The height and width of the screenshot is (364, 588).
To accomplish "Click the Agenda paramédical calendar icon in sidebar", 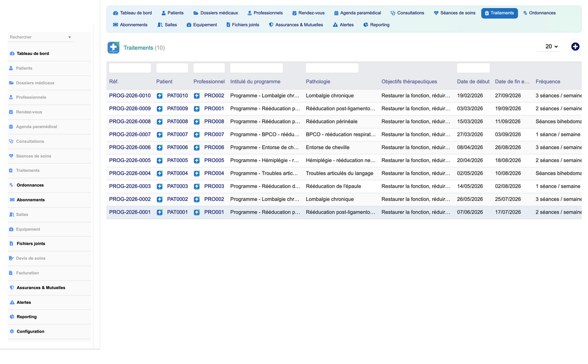I will pyautogui.click(x=11, y=126).
